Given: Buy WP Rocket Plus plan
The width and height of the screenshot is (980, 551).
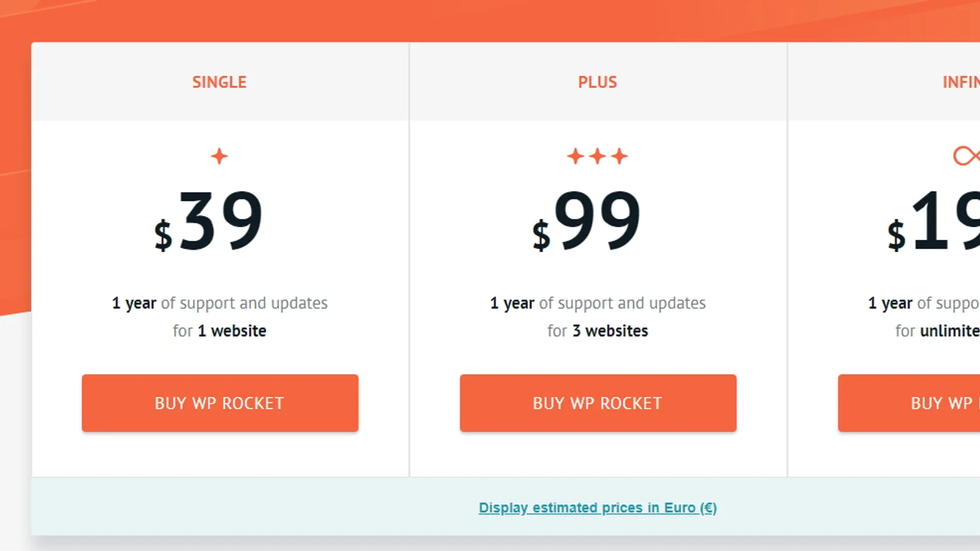Looking at the screenshot, I should click(598, 403).
